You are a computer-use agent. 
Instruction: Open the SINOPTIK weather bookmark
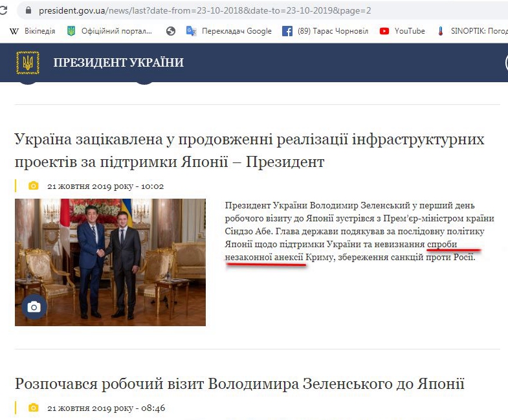tap(472, 31)
